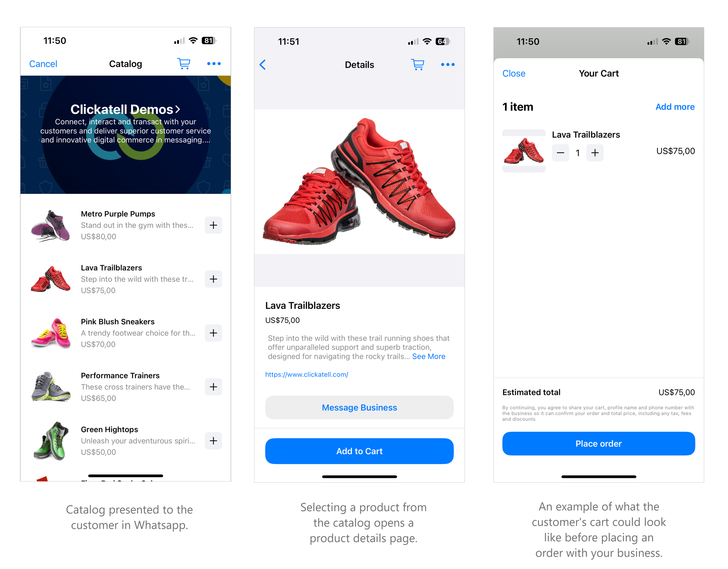This screenshot has width=728, height=569.
Task: Tap the cart icon on the Details screen
Action: click(417, 64)
